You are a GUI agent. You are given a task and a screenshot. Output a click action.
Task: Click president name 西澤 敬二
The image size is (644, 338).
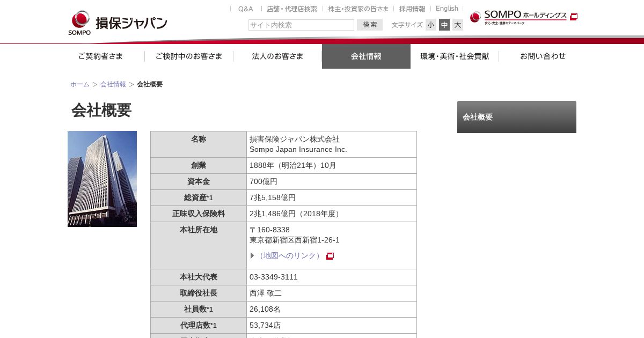point(266,293)
